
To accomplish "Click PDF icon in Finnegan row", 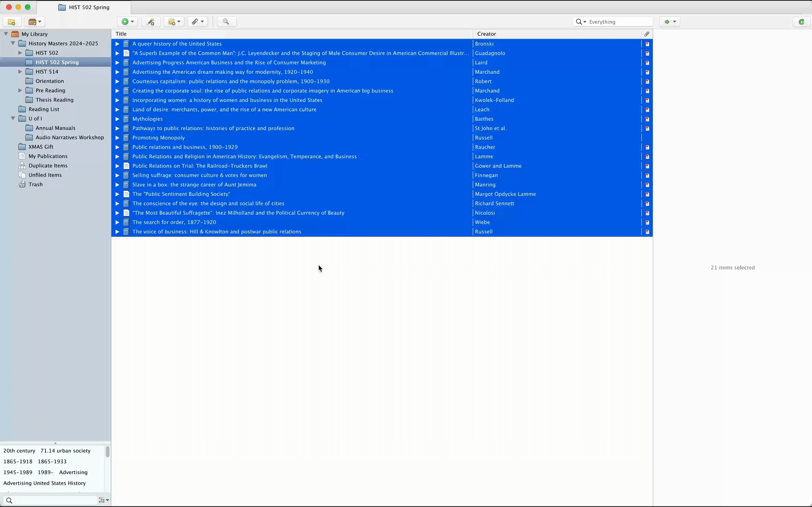I will tap(647, 175).
